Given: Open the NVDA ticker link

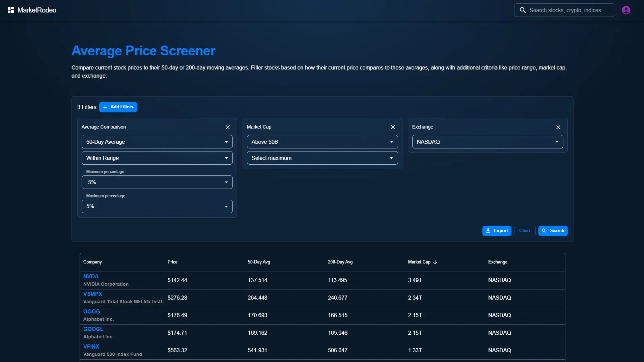Looking at the screenshot, I should coord(91,276).
